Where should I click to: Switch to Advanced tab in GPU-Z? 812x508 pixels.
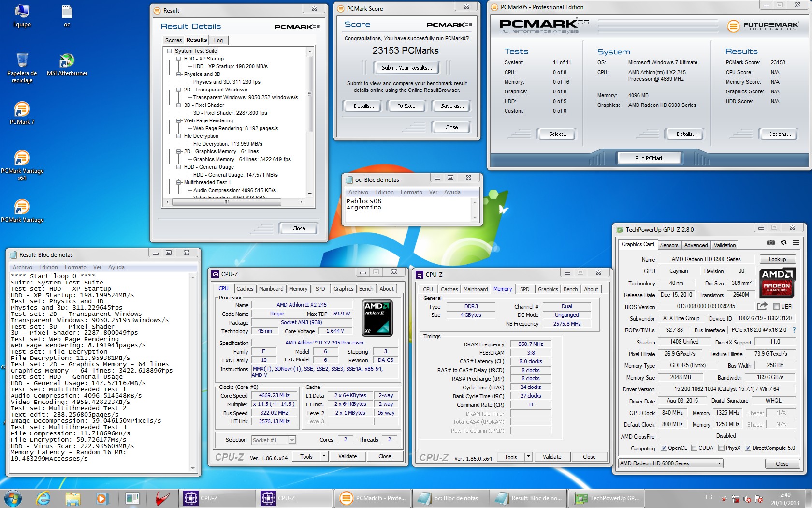click(696, 245)
